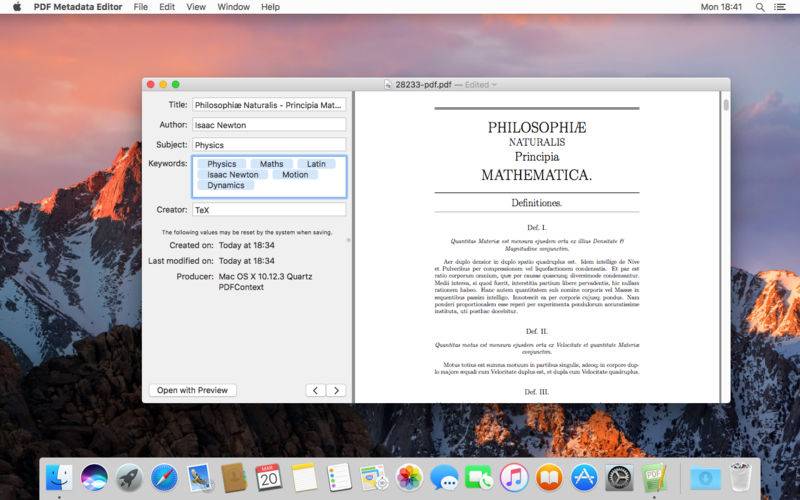Viewport: 800px width, 500px height.
Task: Click the Definitiones heading in PDF preview
Action: tap(536, 203)
